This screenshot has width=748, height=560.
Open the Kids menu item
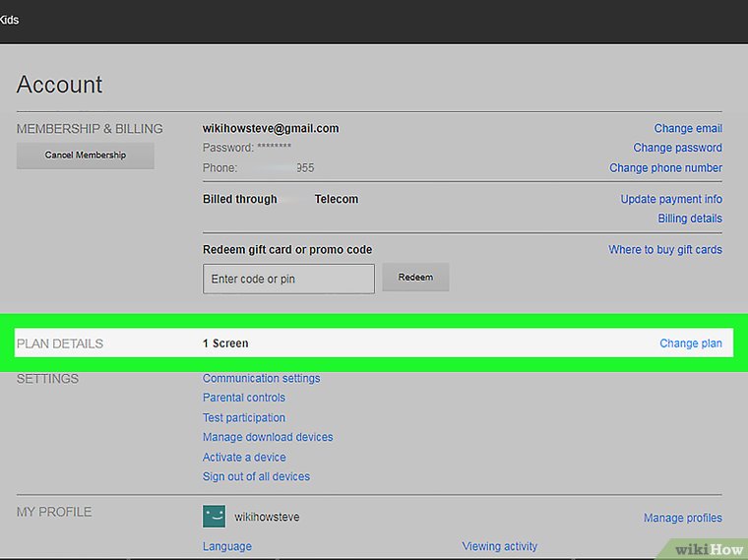coord(9,20)
